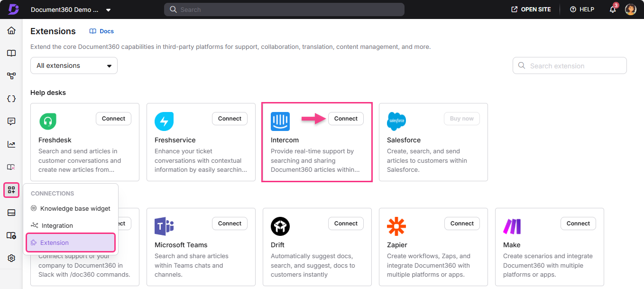Open the workflow nodes icon in sidebar
644x289 pixels.
(11, 76)
